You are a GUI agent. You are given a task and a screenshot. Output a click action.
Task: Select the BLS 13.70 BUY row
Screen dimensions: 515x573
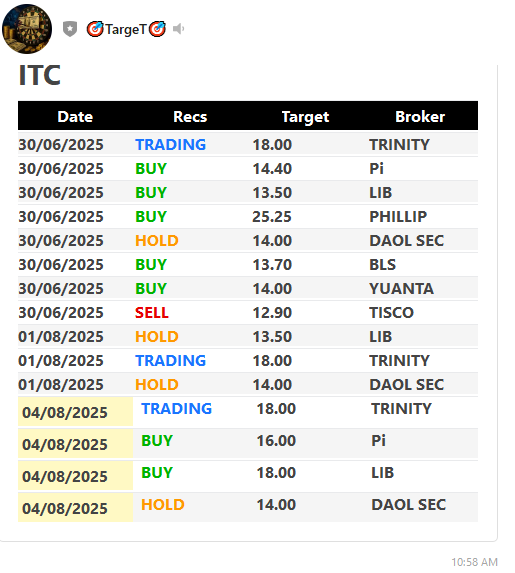[248, 265]
